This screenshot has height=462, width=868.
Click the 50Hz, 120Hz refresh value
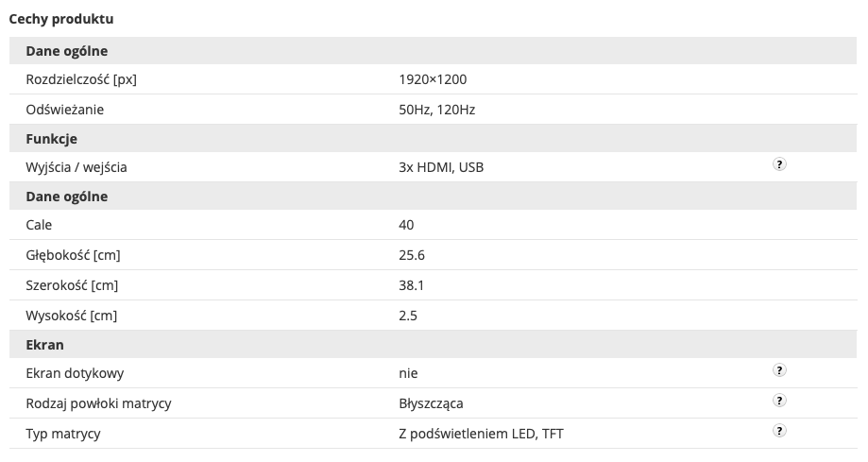(x=436, y=110)
